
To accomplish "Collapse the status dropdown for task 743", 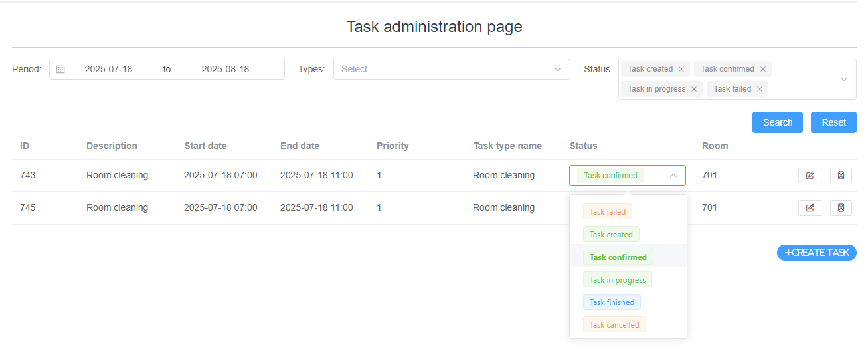I will click(673, 176).
